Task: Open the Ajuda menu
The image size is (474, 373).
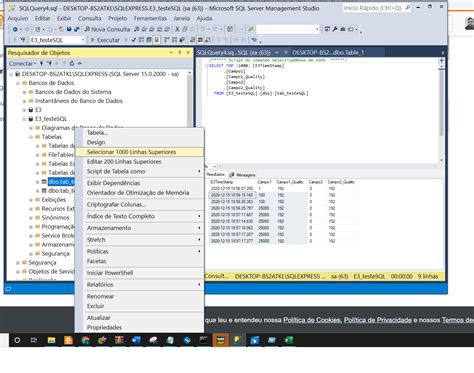Action: [x=204, y=18]
